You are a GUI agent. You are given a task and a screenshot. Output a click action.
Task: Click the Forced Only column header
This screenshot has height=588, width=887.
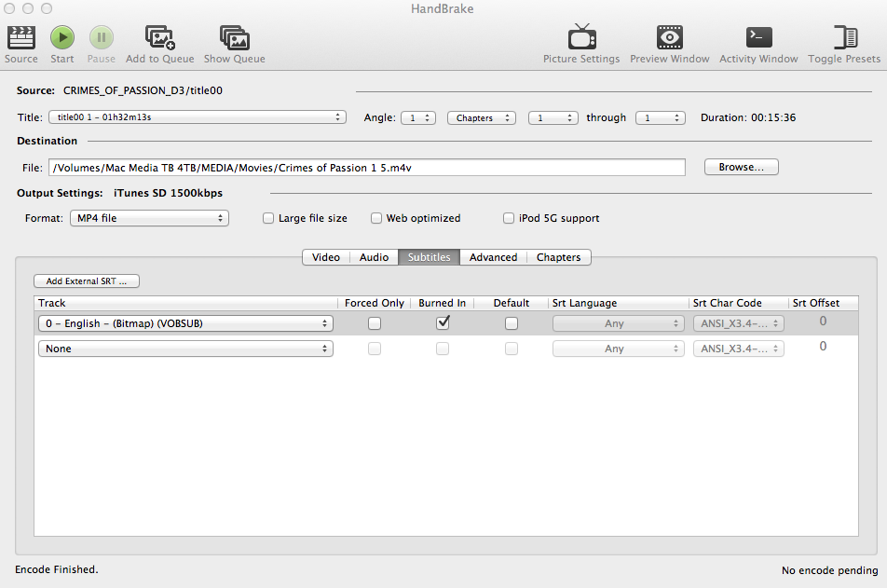tap(374, 303)
